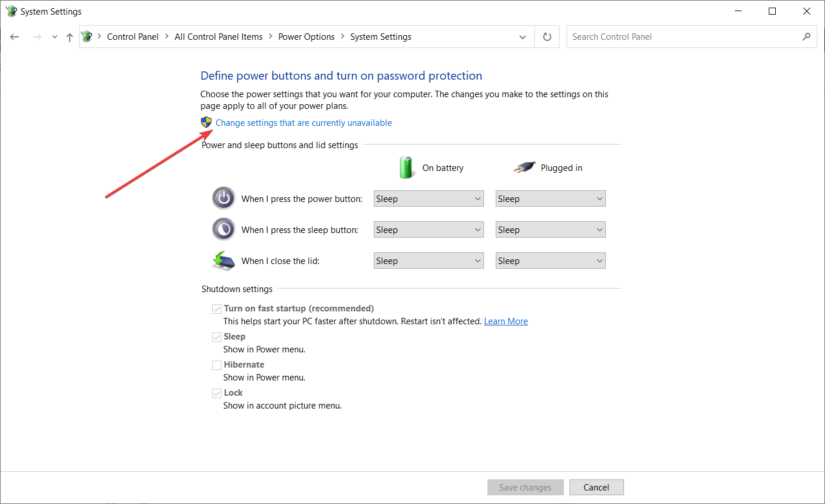
Task: Open the Learn More link
Action: [x=506, y=321]
